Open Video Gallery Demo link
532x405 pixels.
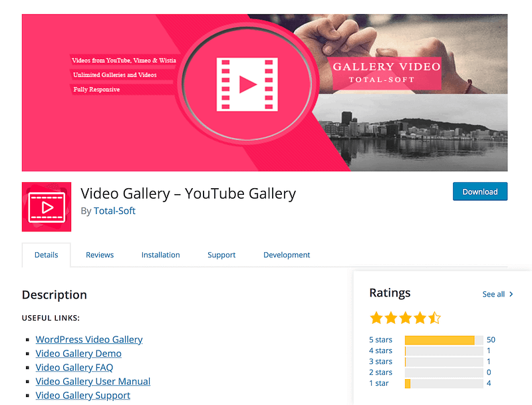[x=78, y=353]
